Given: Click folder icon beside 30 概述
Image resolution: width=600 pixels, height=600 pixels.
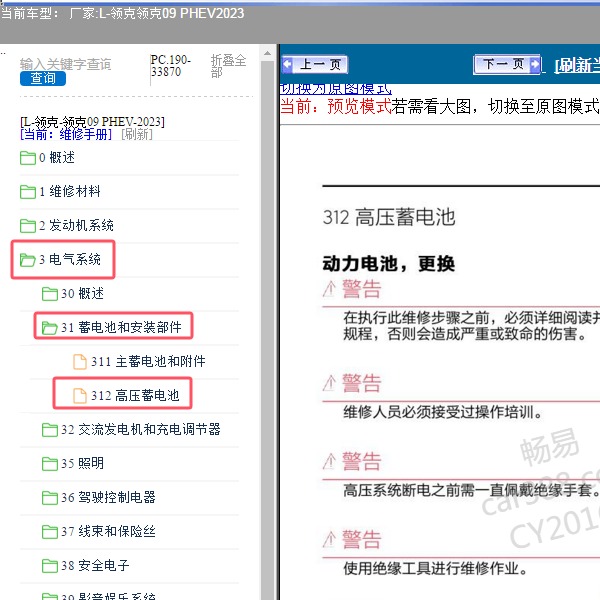Looking at the screenshot, I should (x=50, y=294).
